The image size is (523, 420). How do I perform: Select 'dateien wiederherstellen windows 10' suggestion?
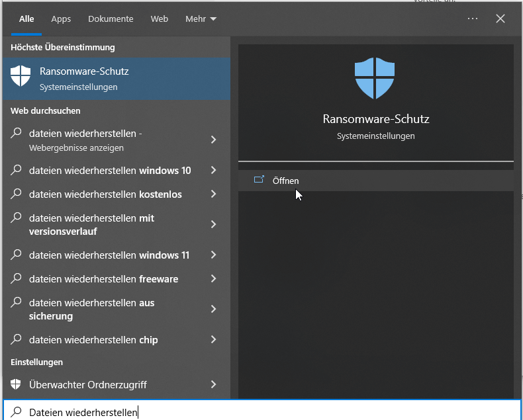tap(117, 171)
